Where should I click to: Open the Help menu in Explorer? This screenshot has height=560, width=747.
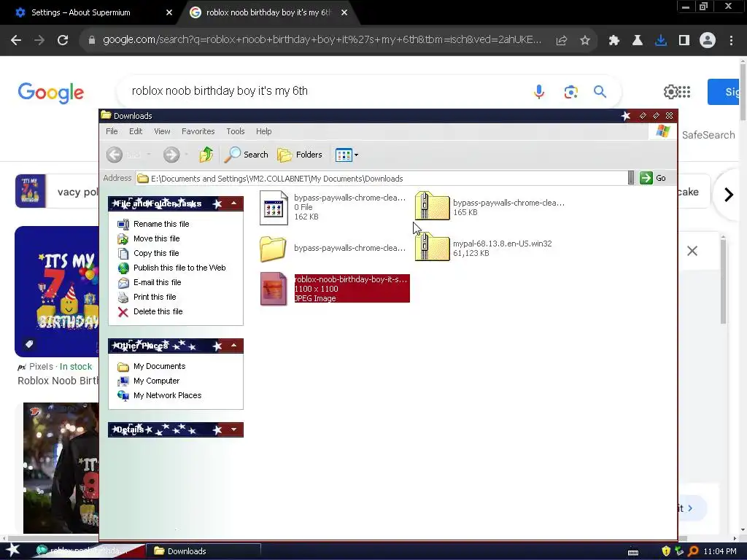click(263, 131)
